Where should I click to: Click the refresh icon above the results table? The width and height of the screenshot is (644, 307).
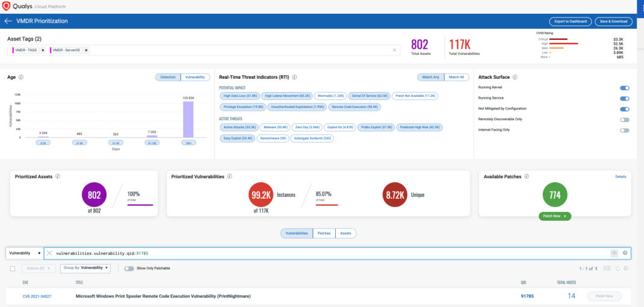tap(618, 268)
